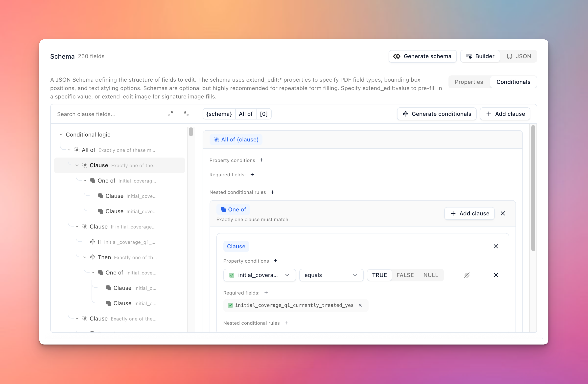This screenshot has height=384, width=588.
Task: Select the All of breadcrumb
Action: [246, 114]
